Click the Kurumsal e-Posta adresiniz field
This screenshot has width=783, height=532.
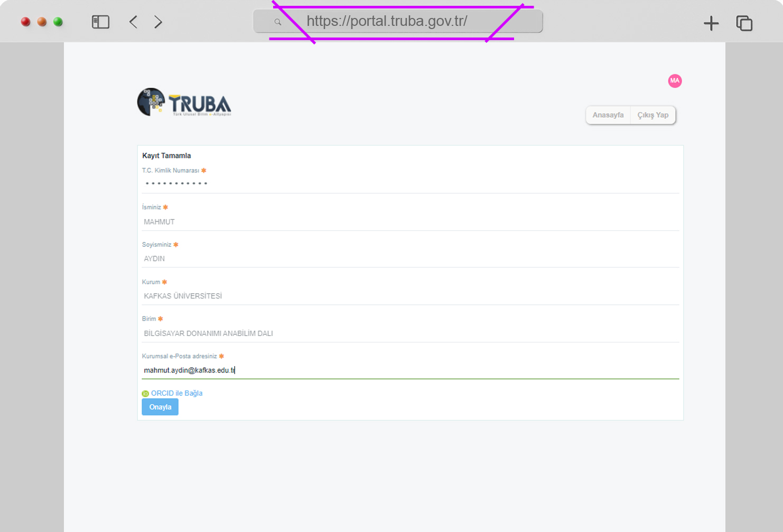click(x=411, y=370)
